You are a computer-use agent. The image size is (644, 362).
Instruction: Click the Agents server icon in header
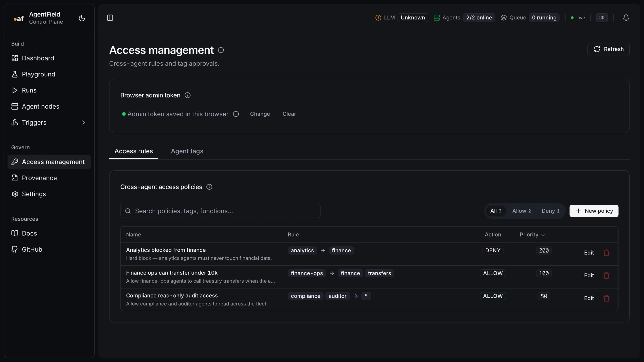(436, 17)
